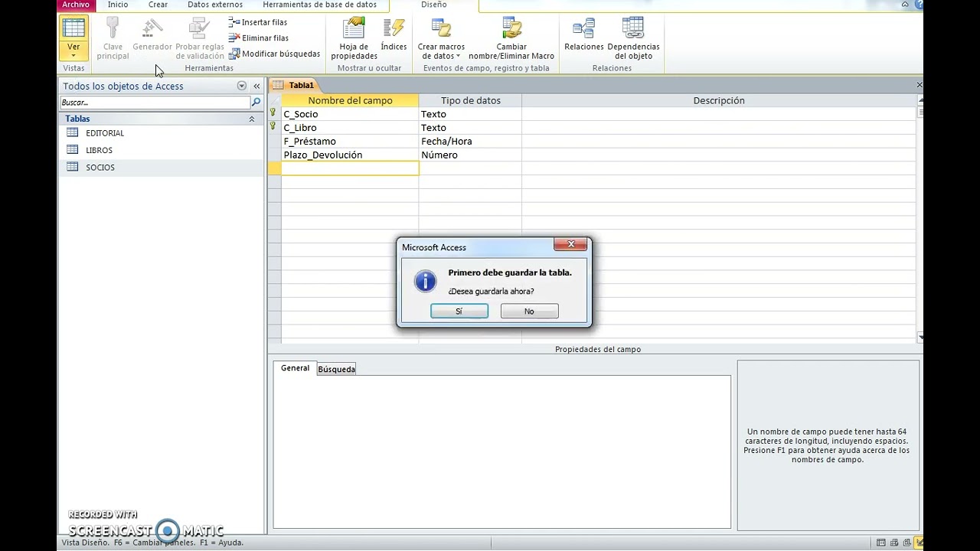This screenshot has width=980, height=551.
Task: Open the Relaciones tool
Action: tap(584, 35)
